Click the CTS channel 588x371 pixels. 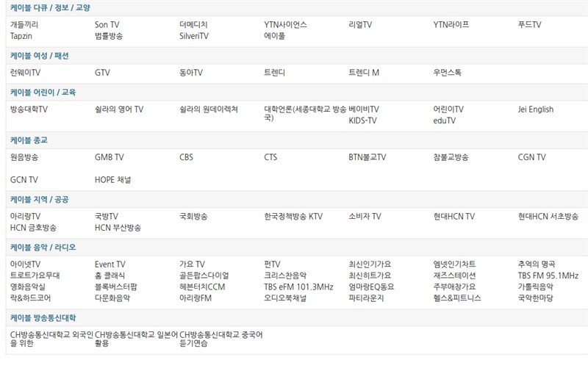(x=270, y=157)
